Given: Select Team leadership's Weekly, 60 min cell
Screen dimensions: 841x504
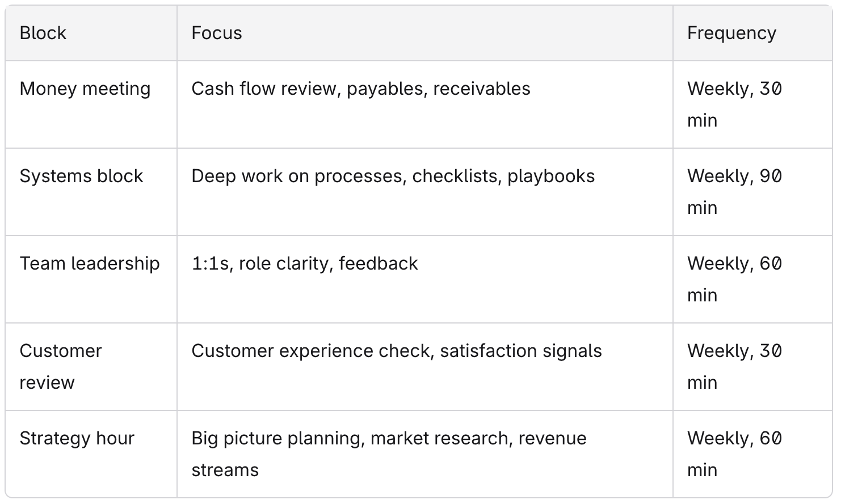Looking at the screenshot, I should pos(752,279).
